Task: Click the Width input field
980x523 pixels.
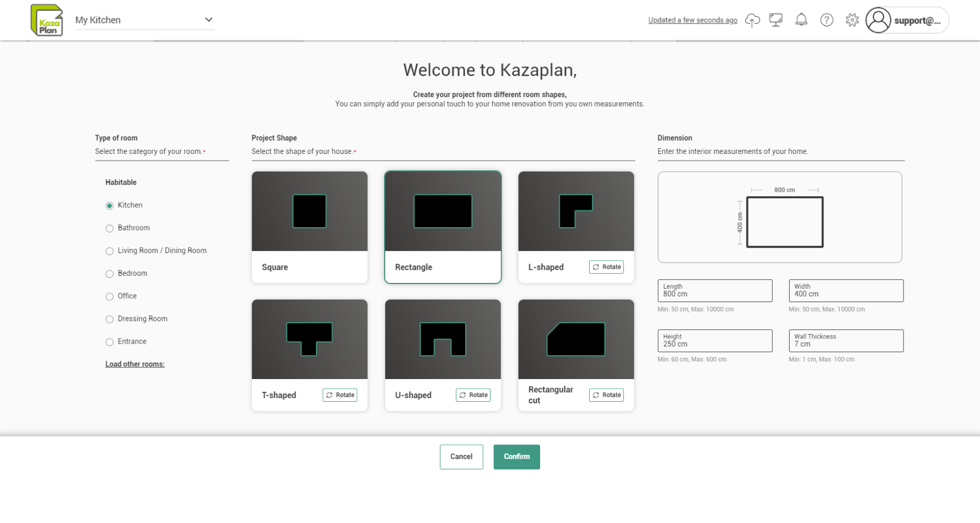Action: [846, 290]
